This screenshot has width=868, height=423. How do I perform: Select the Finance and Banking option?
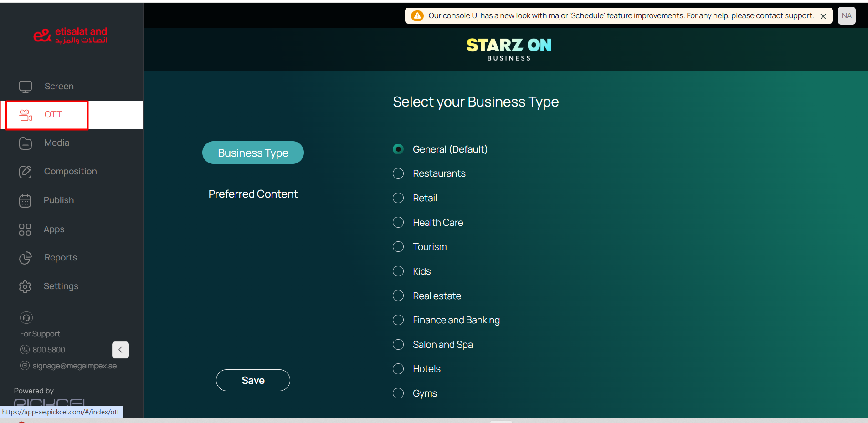(x=398, y=320)
